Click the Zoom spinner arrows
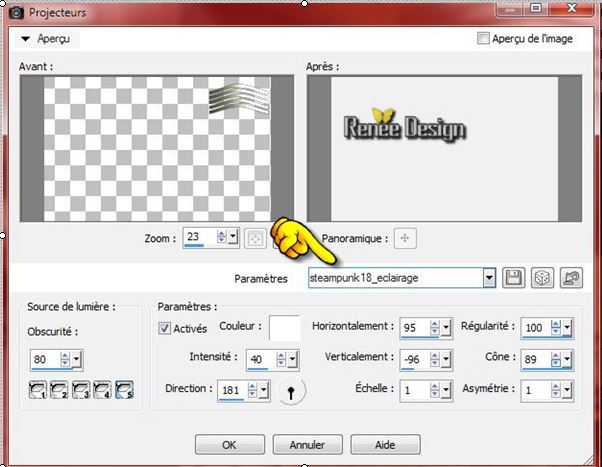Viewport: 602px width, 467px height. click(x=222, y=237)
